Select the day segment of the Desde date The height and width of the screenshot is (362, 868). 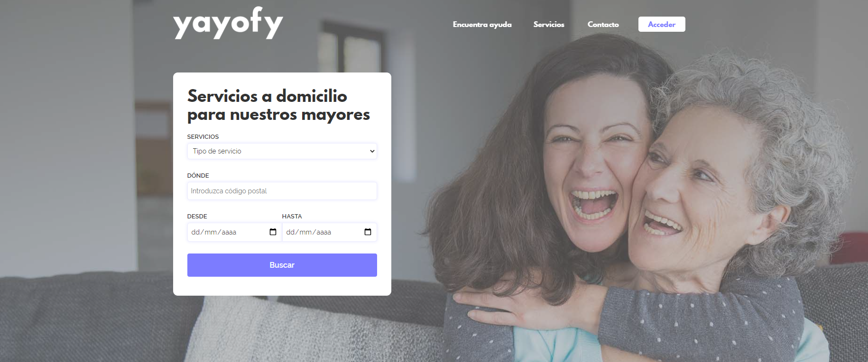[x=195, y=232]
